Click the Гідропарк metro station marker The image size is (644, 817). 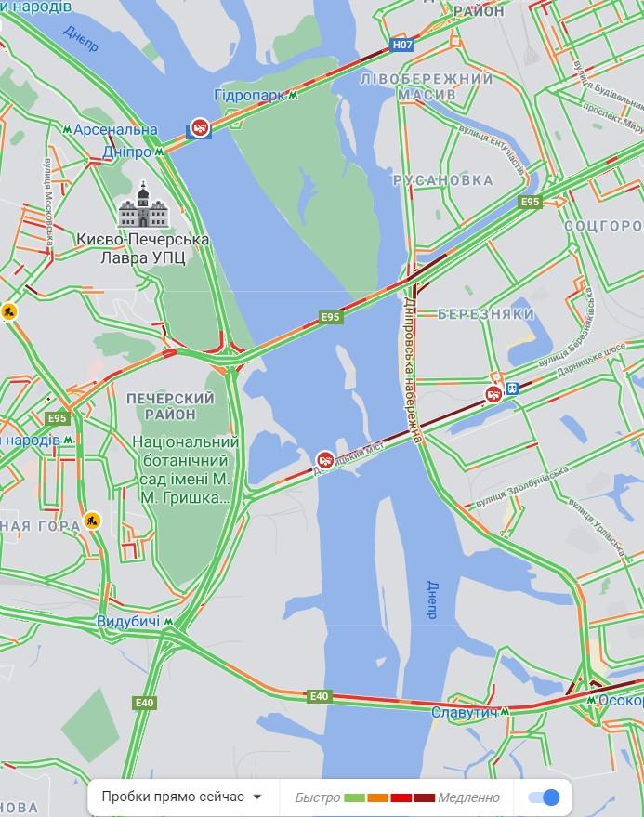[294, 96]
